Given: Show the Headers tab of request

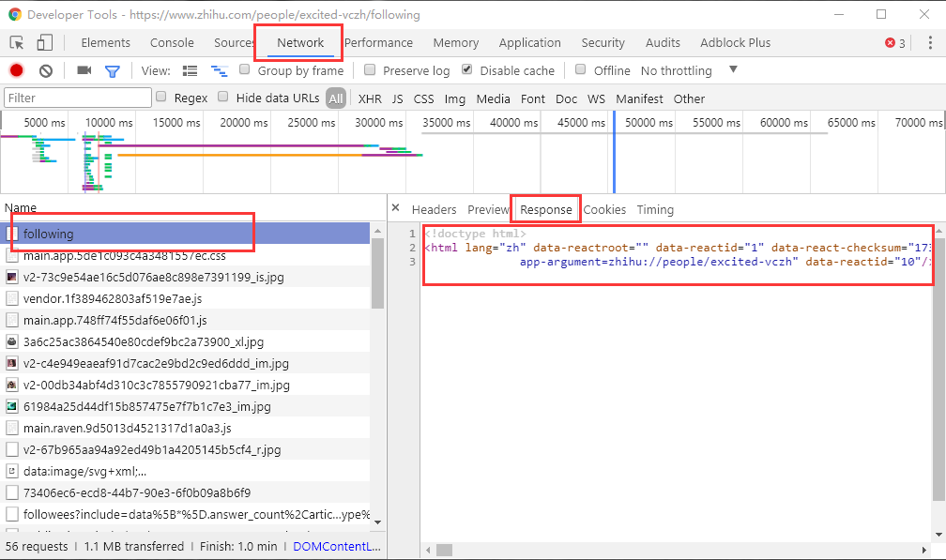Looking at the screenshot, I should 434,210.
